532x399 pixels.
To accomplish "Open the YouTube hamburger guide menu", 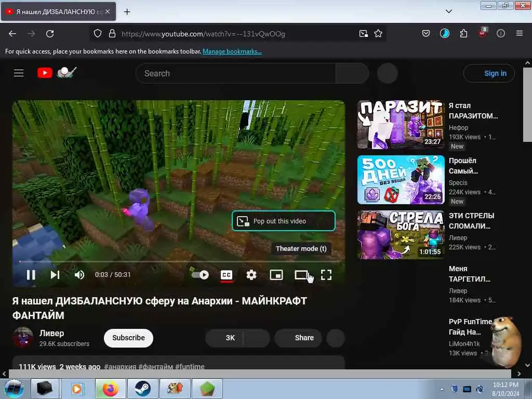I will 19,73.
